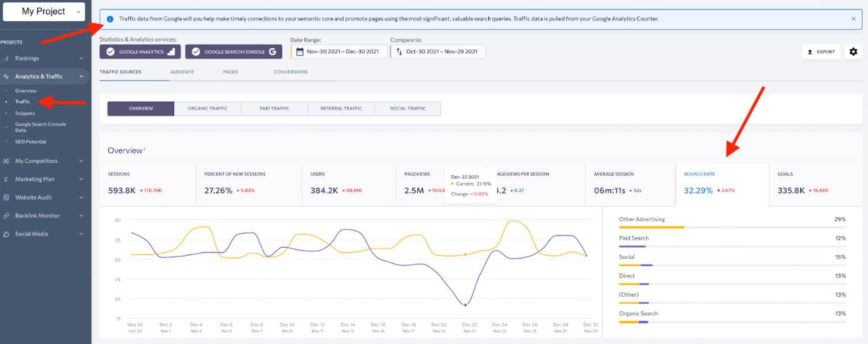868x344 pixels.
Task: Click the blue info icon in the banner
Action: point(111,19)
